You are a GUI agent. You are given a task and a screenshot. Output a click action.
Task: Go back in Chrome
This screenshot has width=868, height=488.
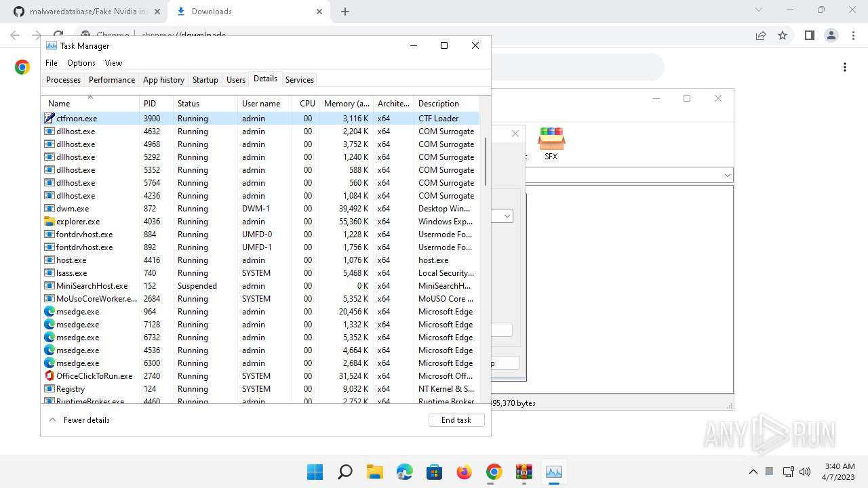pos(15,35)
